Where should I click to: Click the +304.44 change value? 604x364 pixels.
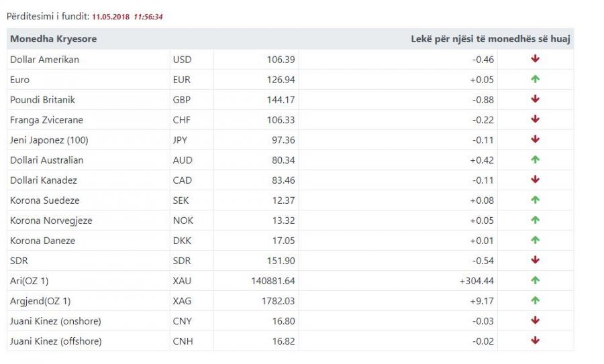476,281
